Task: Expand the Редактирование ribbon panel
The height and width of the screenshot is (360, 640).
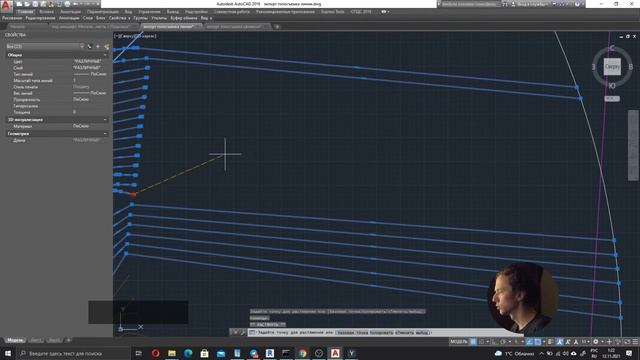Action: (40, 18)
